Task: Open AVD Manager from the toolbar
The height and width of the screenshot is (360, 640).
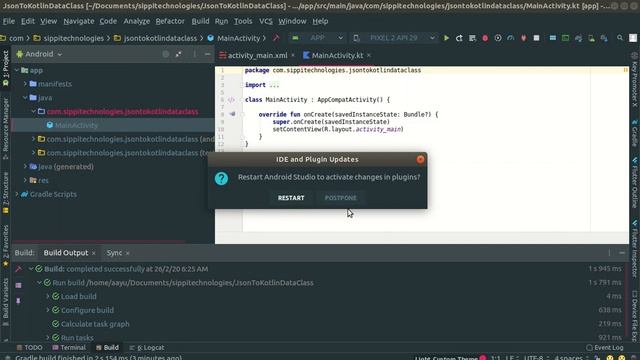Action: 591,38
